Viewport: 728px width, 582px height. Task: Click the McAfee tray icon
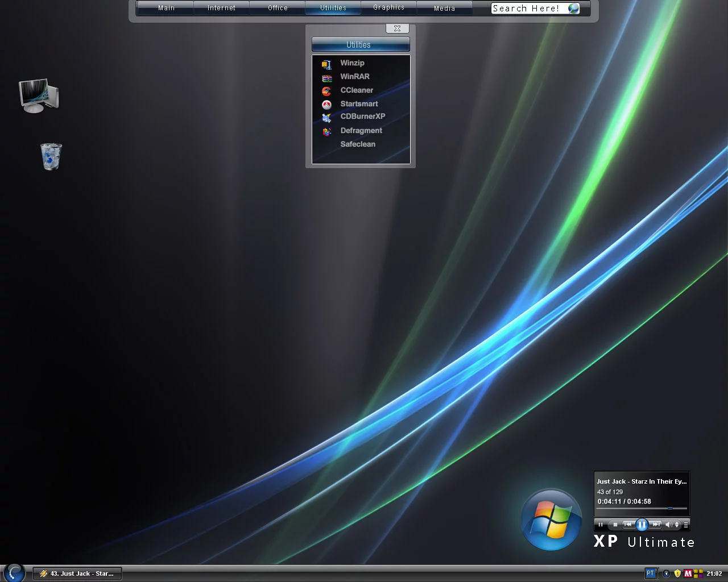[x=688, y=573]
